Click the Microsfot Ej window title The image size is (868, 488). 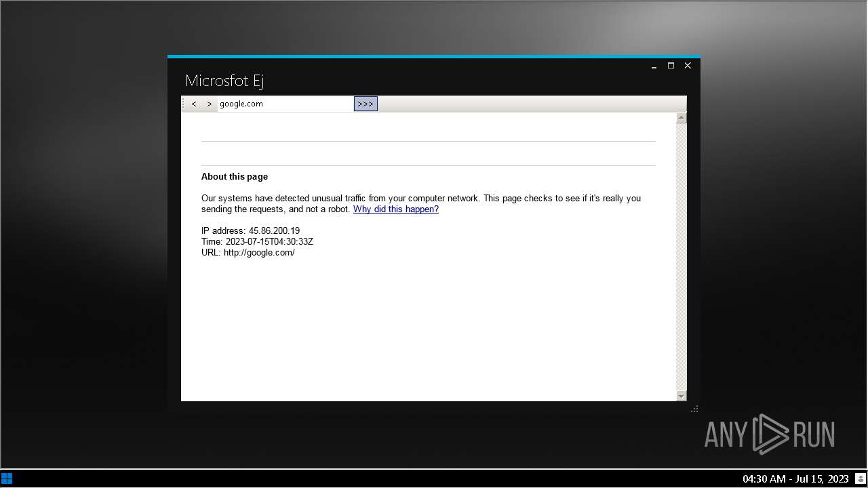[224, 81]
